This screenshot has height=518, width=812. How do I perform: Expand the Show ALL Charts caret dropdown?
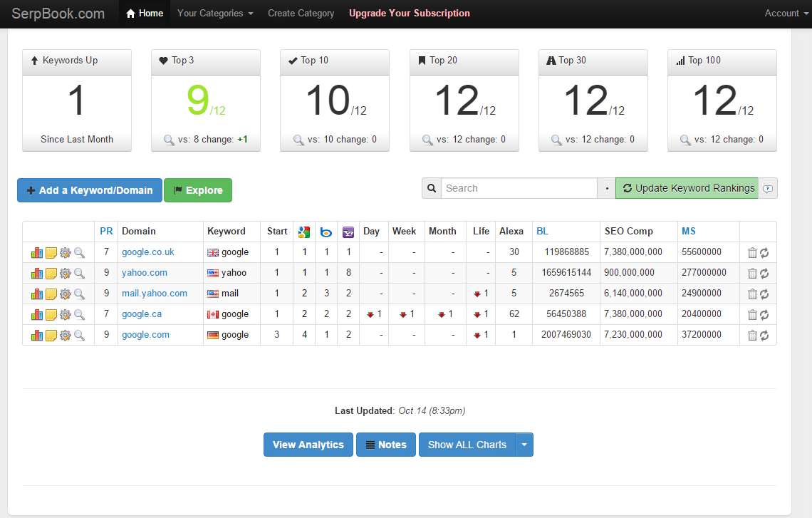tap(524, 445)
